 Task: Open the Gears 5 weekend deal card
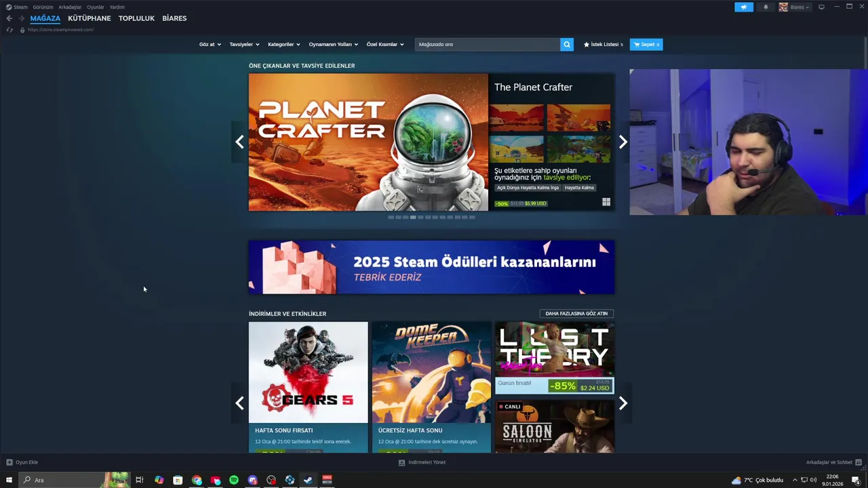click(308, 386)
